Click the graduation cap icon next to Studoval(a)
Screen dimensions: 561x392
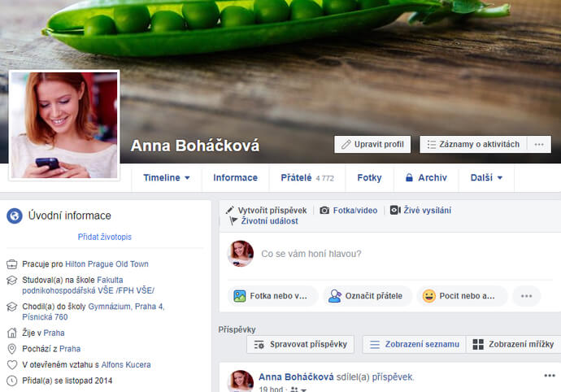point(12,281)
